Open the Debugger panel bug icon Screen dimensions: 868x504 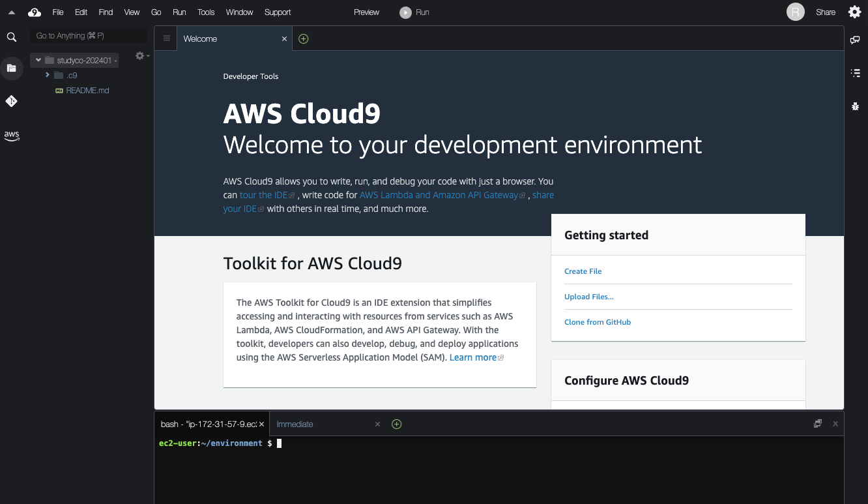coord(855,106)
